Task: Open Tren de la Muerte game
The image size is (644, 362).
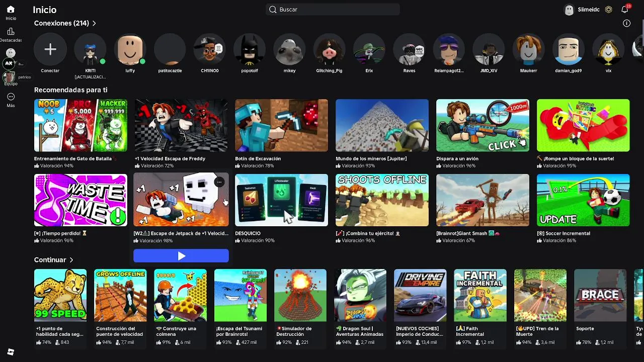Action: pos(540,295)
